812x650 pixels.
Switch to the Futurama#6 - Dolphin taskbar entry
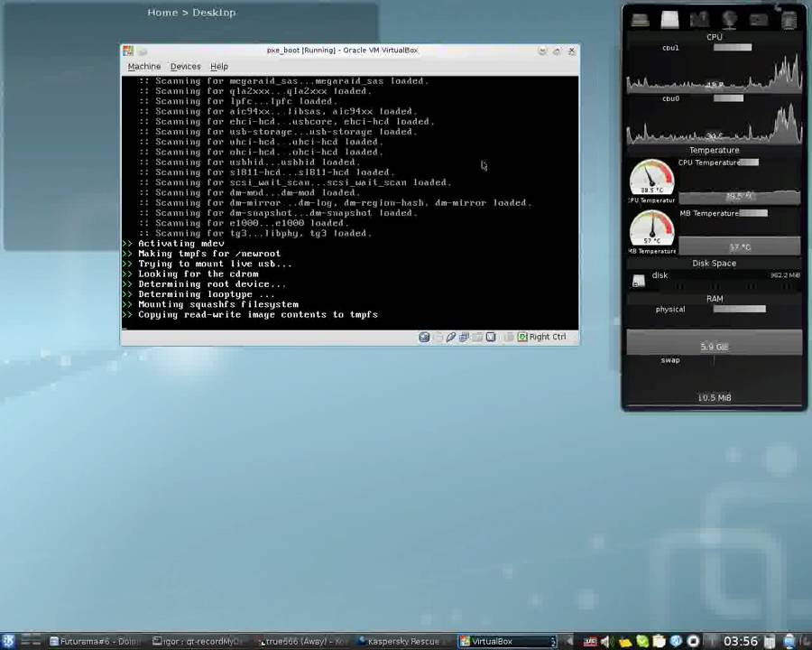coord(96,641)
